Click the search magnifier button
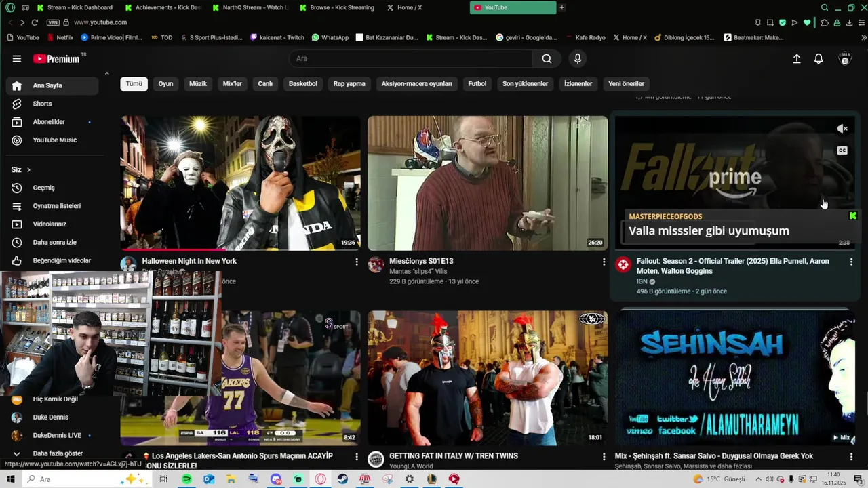This screenshot has height=488, width=868. coord(547,58)
